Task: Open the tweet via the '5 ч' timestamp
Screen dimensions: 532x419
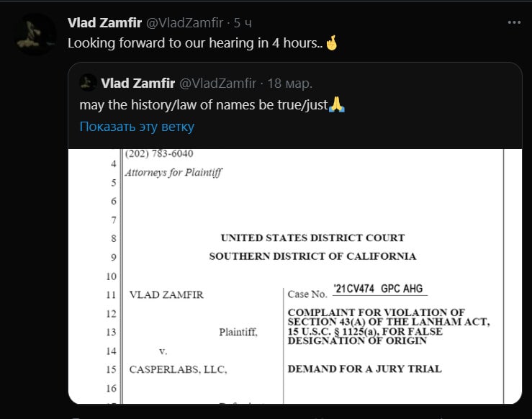Action: pyautogui.click(x=243, y=23)
